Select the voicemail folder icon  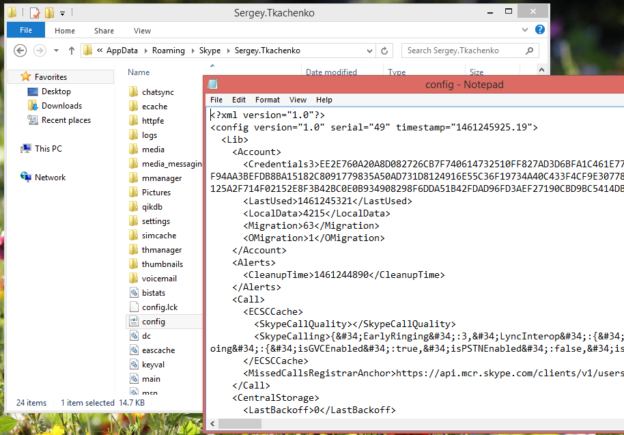(134, 278)
